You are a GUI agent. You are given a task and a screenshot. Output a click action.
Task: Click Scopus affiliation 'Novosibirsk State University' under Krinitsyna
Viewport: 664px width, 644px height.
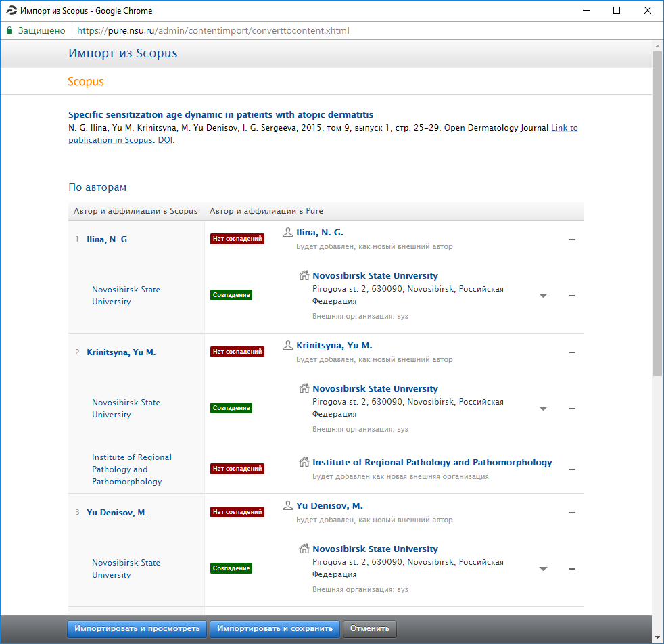126,409
